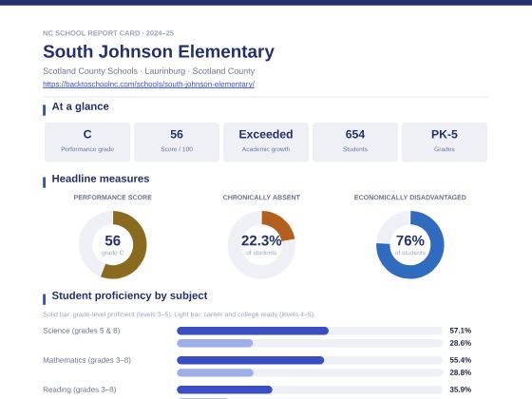The image size is (532, 399).
Task: Click the Scotland County Schools subtitle line
Action: click(148, 71)
